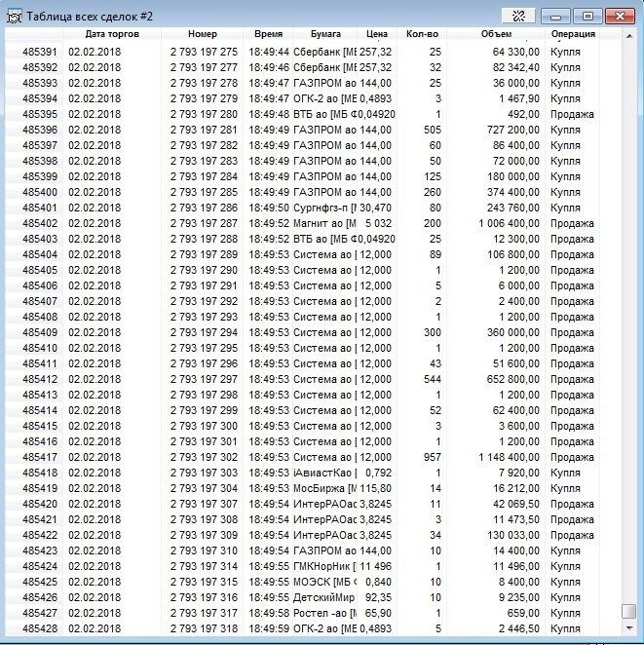Click volume 727 200,00

512,131
